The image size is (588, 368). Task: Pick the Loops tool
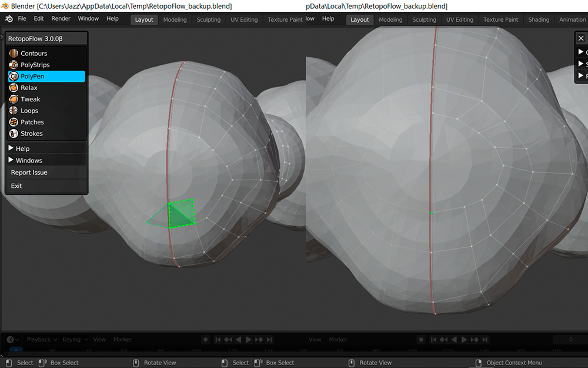tap(46, 111)
